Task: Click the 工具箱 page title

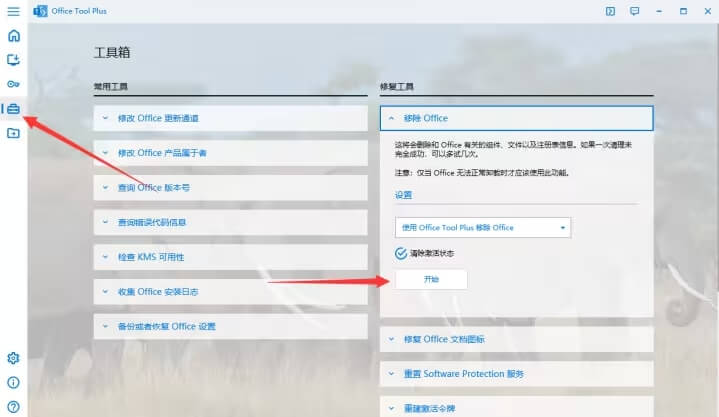Action: click(112, 52)
